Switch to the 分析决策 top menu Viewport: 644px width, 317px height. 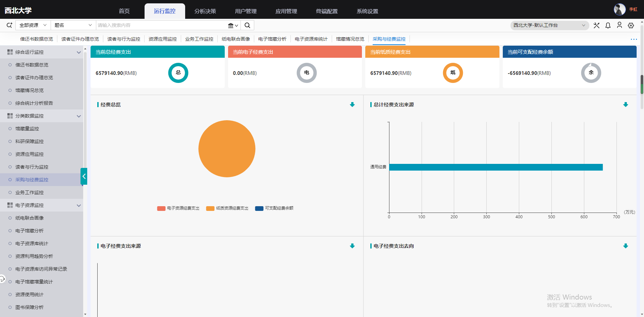pos(205,11)
